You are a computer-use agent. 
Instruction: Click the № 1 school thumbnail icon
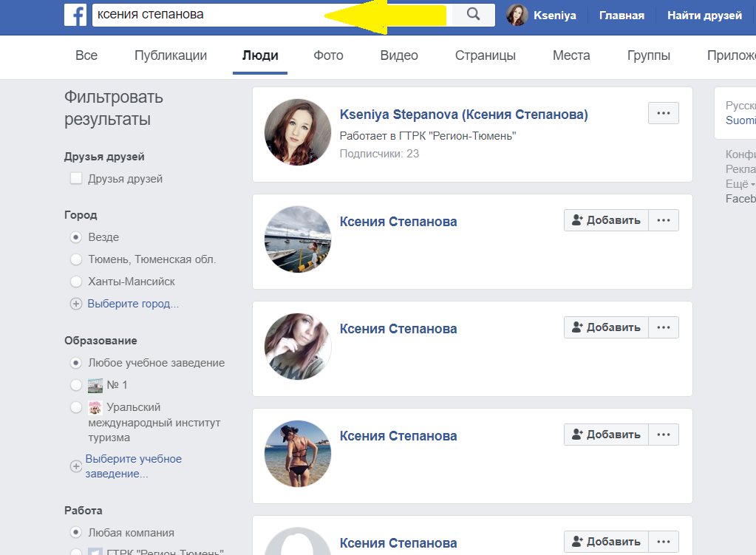pos(95,385)
